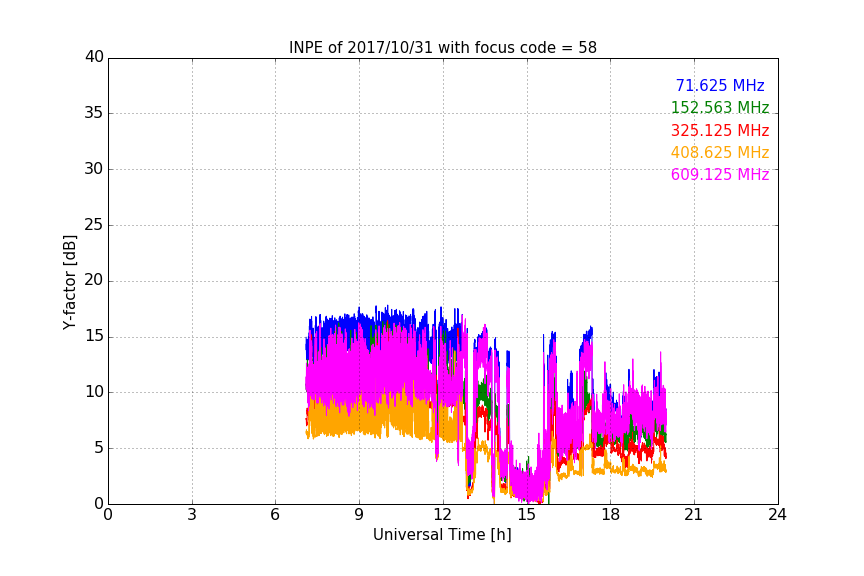Click the y-axis tick label 25
The width and height of the screenshot is (864, 576).
[x=94, y=224]
